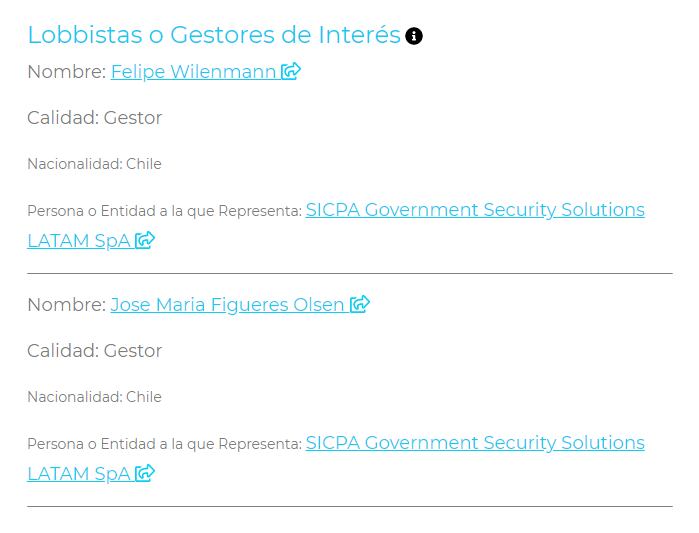Follow the SICPA Government Security Solutions link under Felipe Wilenmann

click(x=474, y=210)
